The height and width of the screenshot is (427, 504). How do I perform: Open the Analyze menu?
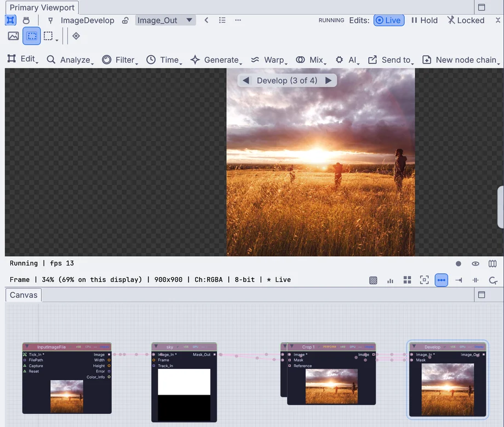70,60
